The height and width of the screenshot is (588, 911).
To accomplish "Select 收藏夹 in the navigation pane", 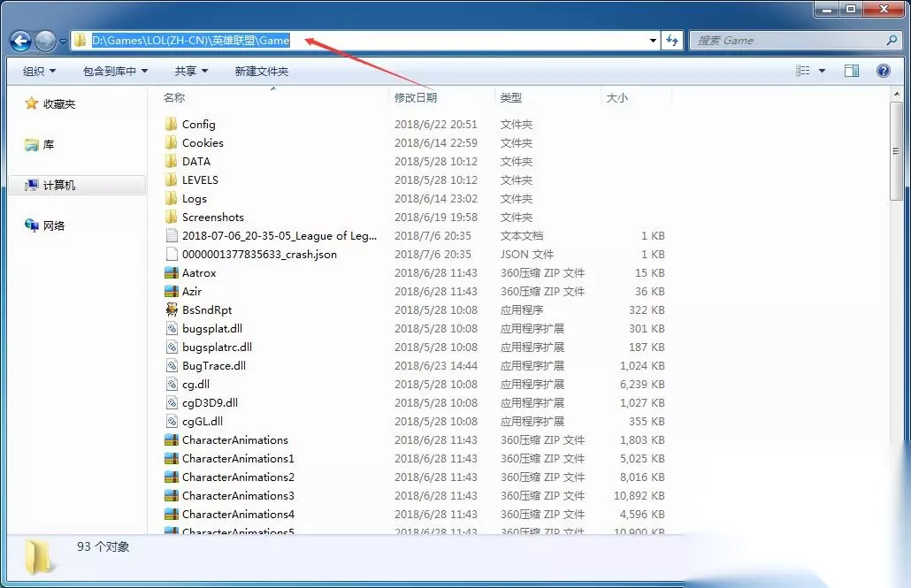I will tap(50, 104).
